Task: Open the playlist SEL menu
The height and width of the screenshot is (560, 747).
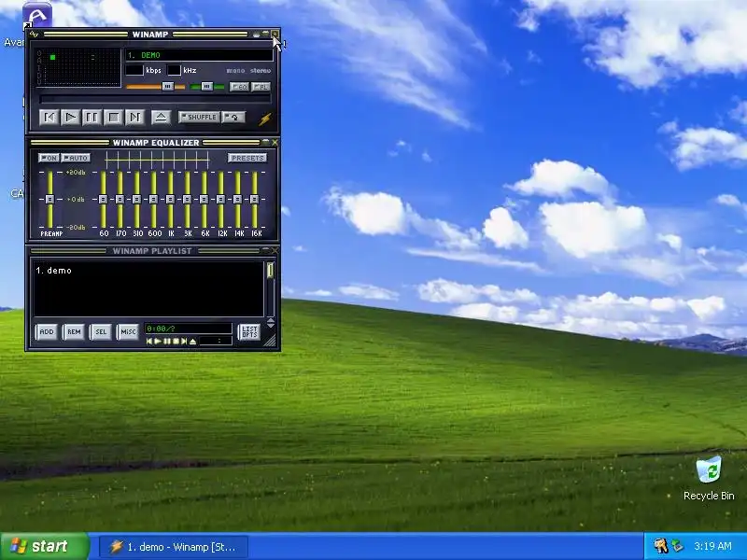Action: click(x=101, y=332)
